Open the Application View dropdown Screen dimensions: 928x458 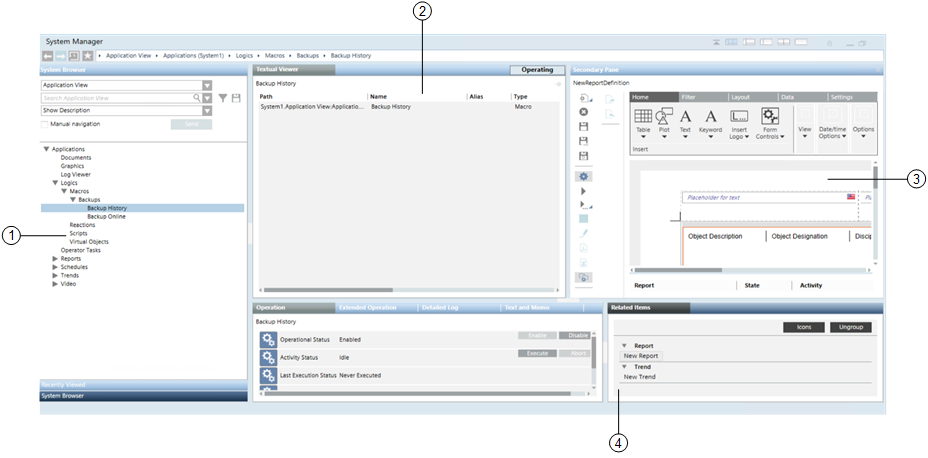207,86
